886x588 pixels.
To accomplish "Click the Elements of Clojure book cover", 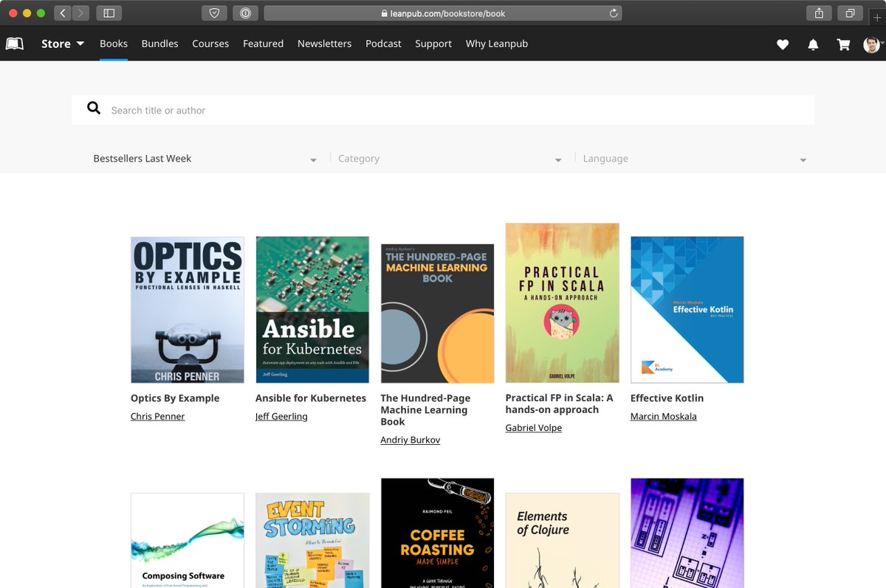I will click(x=562, y=541).
